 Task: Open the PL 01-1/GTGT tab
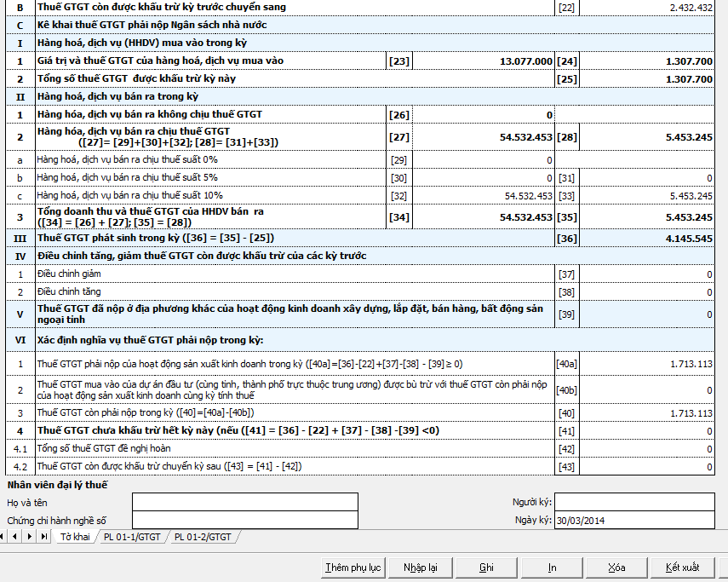click(x=132, y=537)
